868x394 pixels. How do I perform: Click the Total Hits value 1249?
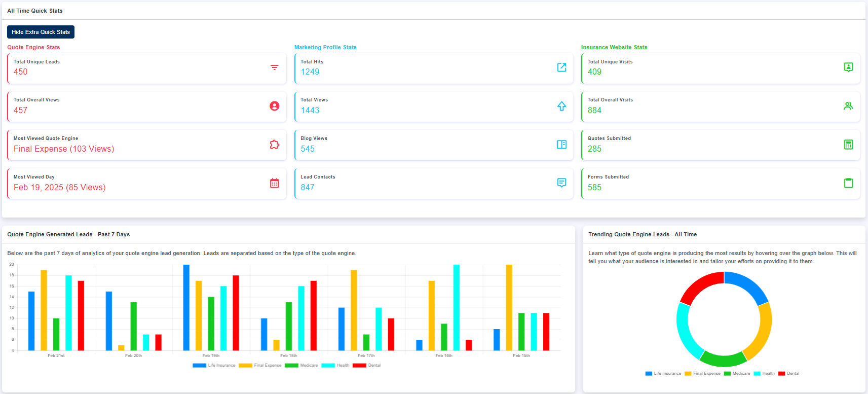pos(310,72)
